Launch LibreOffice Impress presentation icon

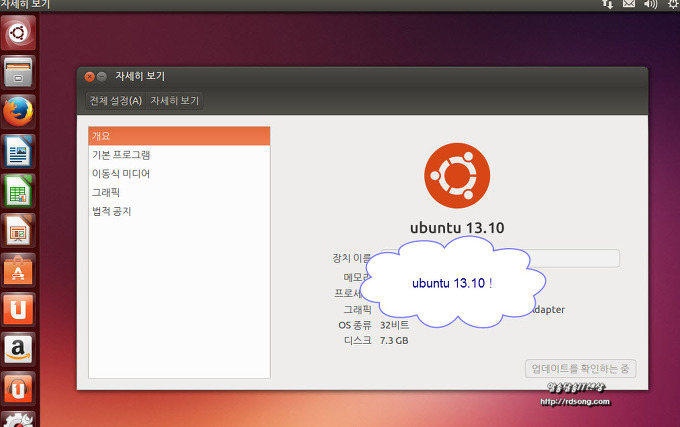(18, 230)
